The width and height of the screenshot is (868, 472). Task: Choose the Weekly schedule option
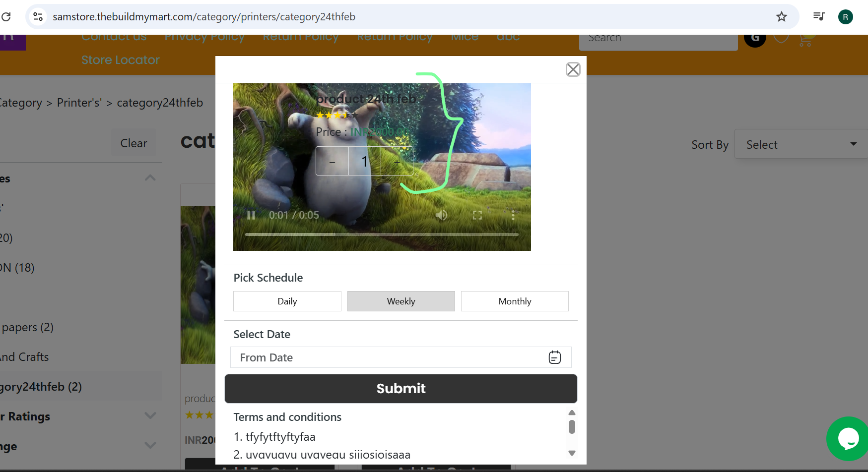(401, 301)
